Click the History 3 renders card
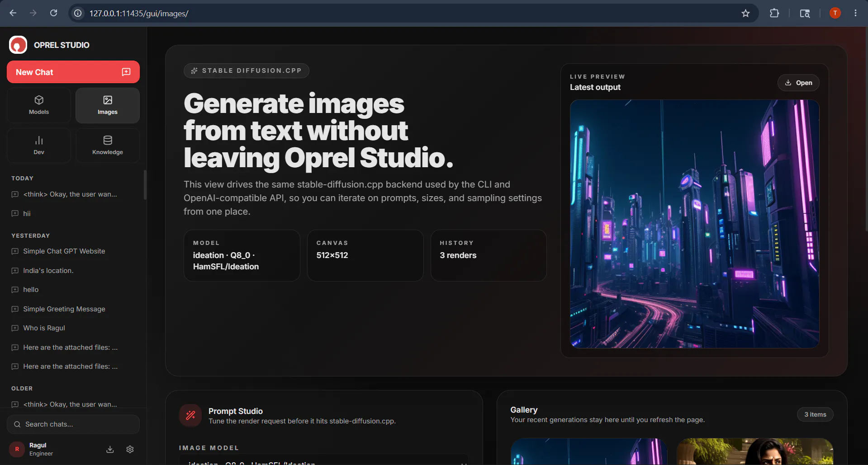The image size is (868, 465). pos(489,255)
